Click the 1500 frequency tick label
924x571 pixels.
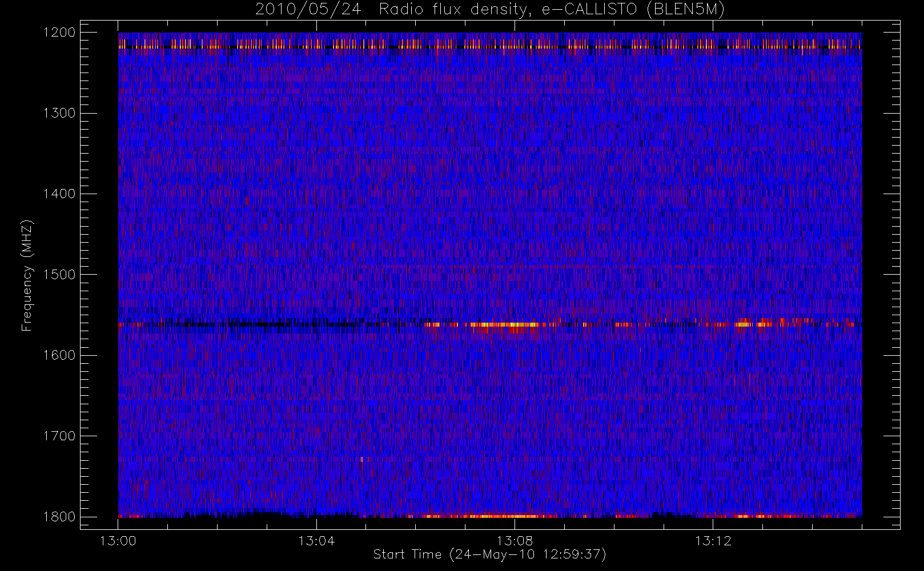59,275
